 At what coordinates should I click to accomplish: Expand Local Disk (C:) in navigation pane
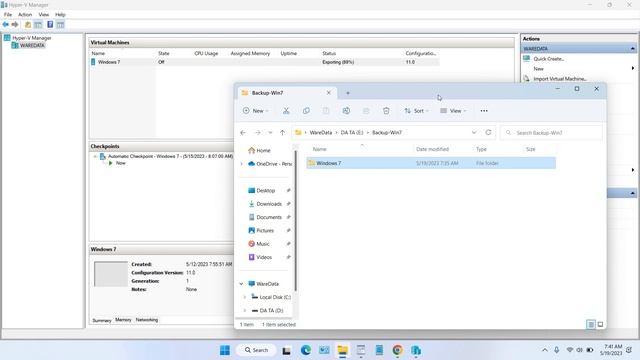pos(245,297)
